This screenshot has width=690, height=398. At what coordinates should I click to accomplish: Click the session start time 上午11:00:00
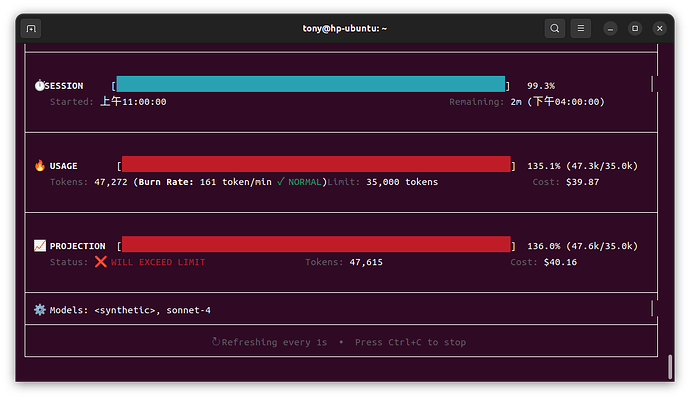pyautogui.click(x=133, y=102)
